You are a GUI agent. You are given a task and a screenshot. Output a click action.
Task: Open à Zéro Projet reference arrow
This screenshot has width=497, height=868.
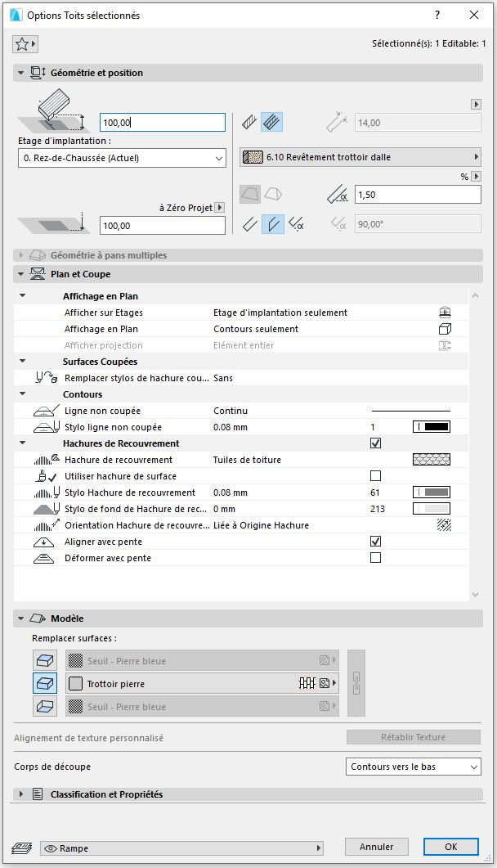point(219,208)
